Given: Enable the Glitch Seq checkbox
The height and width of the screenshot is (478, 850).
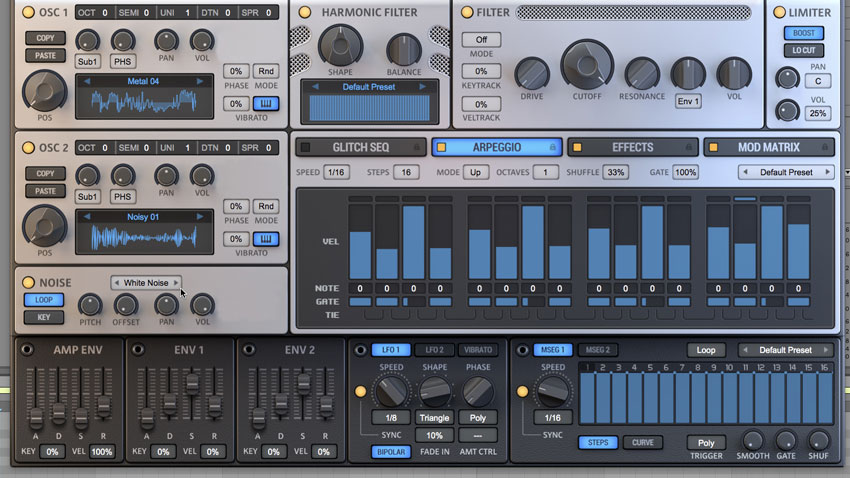Looking at the screenshot, I should (x=306, y=147).
